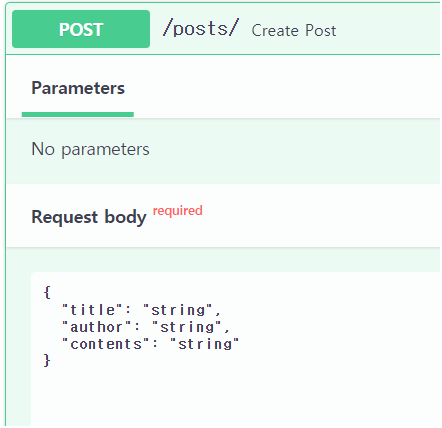This screenshot has width=442, height=428.
Task: Click inside the request body JSON editor
Action: tap(236, 349)
